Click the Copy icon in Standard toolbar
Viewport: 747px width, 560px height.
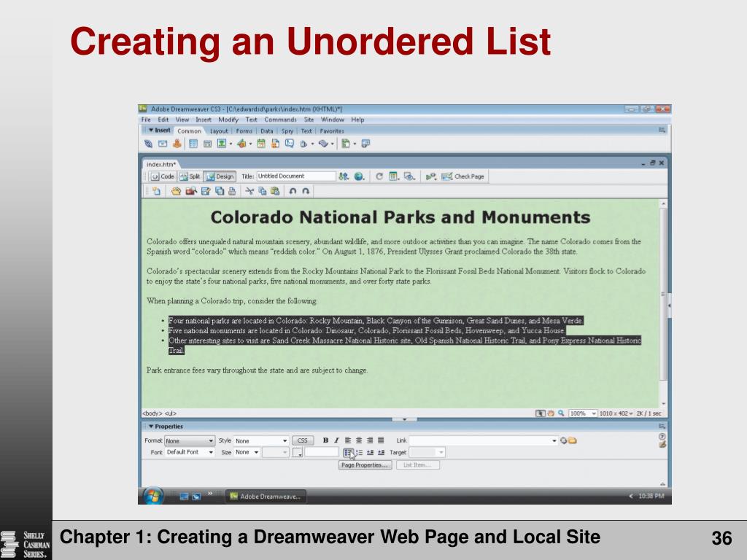[262, 192]
